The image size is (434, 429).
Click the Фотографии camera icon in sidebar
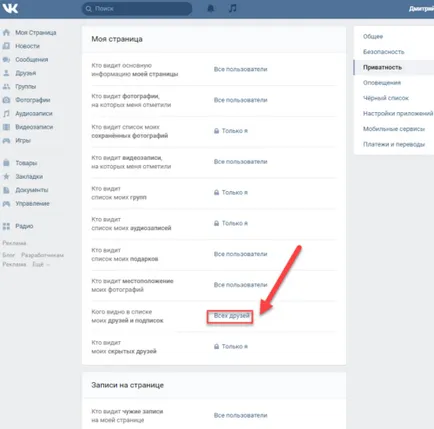[6, 100]
